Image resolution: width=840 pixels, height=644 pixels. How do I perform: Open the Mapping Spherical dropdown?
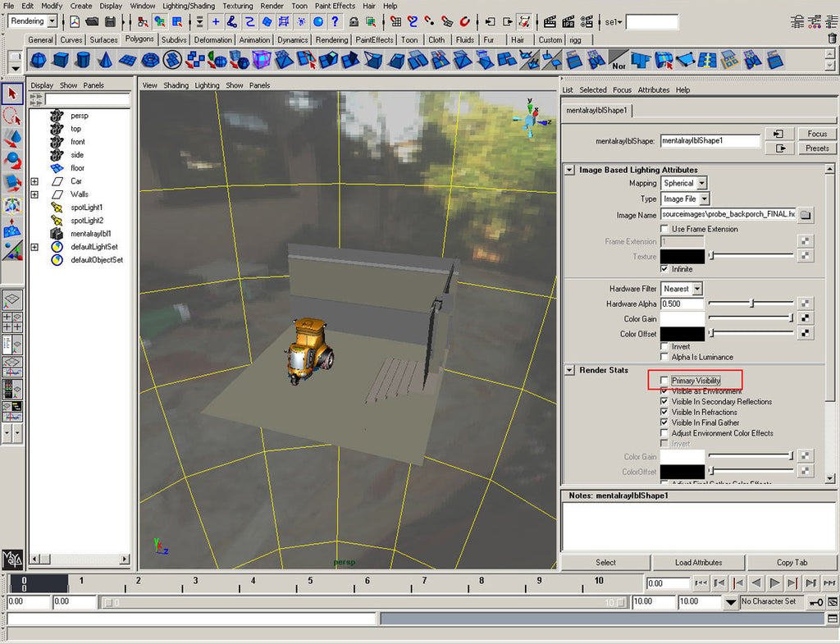click(x=684, y=184)
